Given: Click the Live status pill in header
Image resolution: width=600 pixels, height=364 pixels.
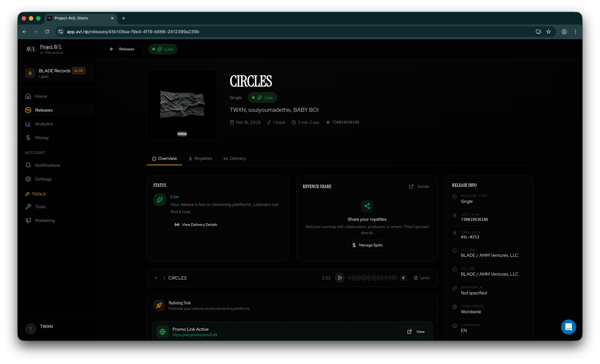Looking at the screenshot, I should [x=163, y=49].
